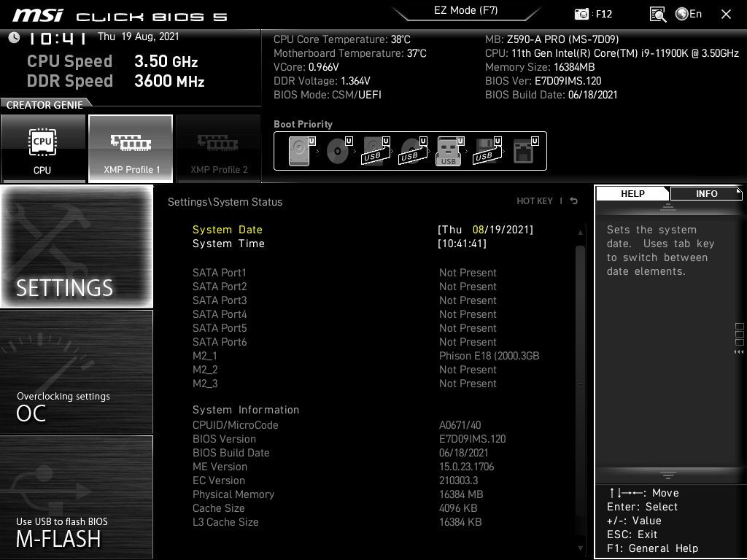Select first hard disk boot device icon

click(301, 151)
